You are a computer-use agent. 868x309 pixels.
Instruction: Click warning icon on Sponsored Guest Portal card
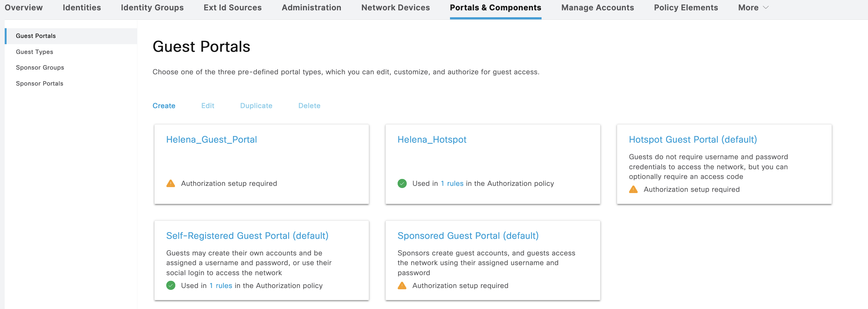402,285
